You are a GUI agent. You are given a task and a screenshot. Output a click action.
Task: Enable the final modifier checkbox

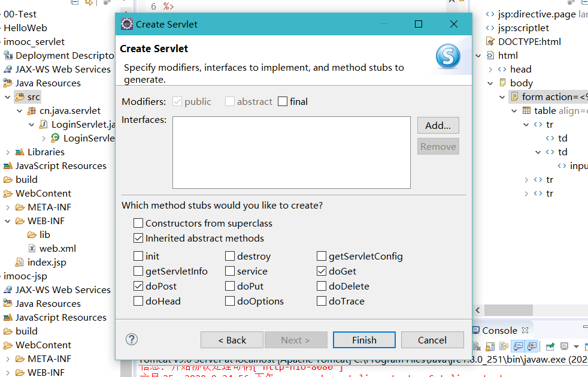pyautogui.click(x=283, y=102)
